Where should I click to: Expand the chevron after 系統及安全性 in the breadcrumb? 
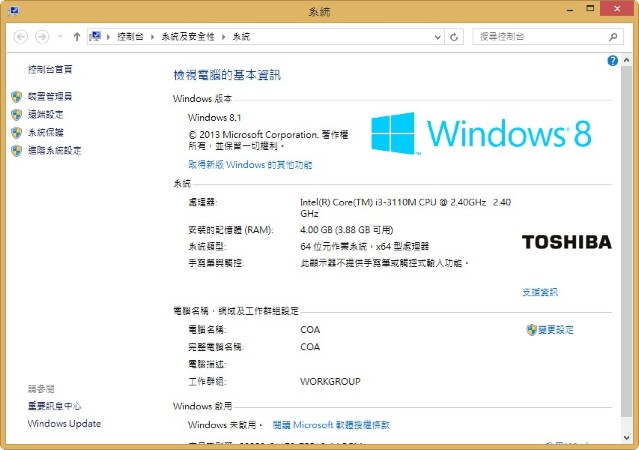pyautogui.click(x=223, y=37)
